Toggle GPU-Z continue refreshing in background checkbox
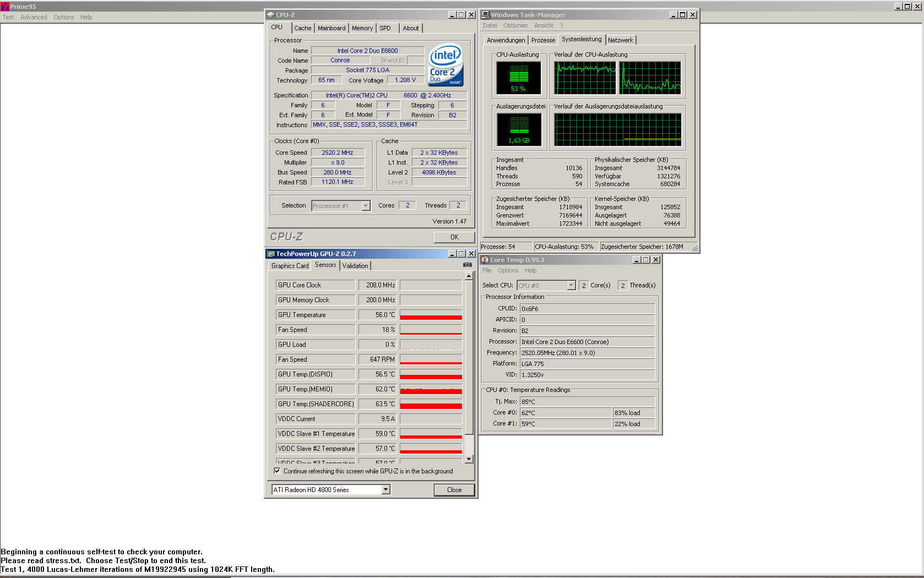 (x=277, y=471)
